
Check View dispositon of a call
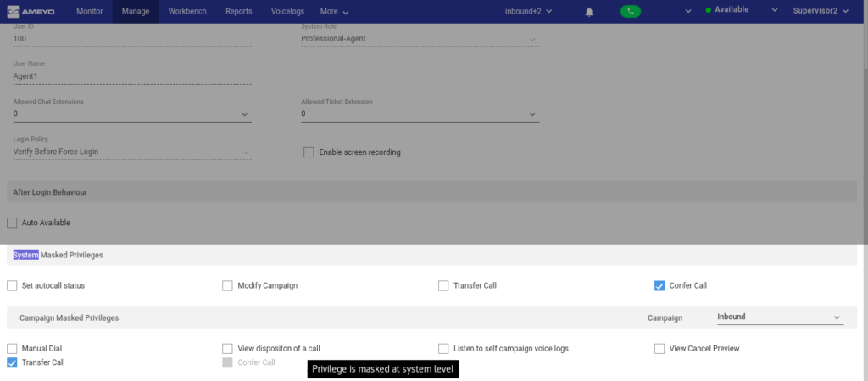pos(227,348)
